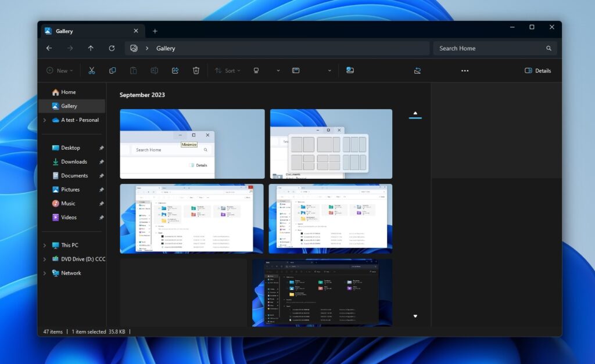Open the See more menu
The height and width of the screenshot is (364, 595).
(464, 70)
